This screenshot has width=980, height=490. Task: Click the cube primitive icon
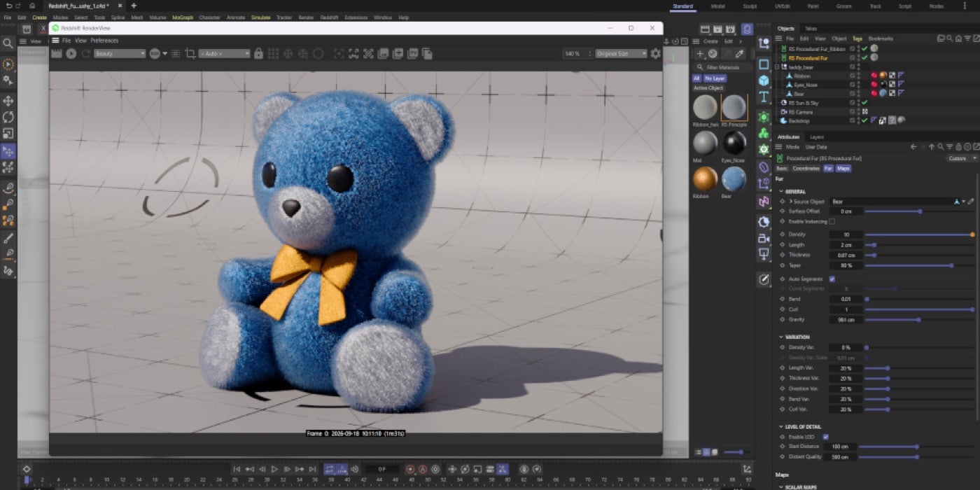(764, 80)
